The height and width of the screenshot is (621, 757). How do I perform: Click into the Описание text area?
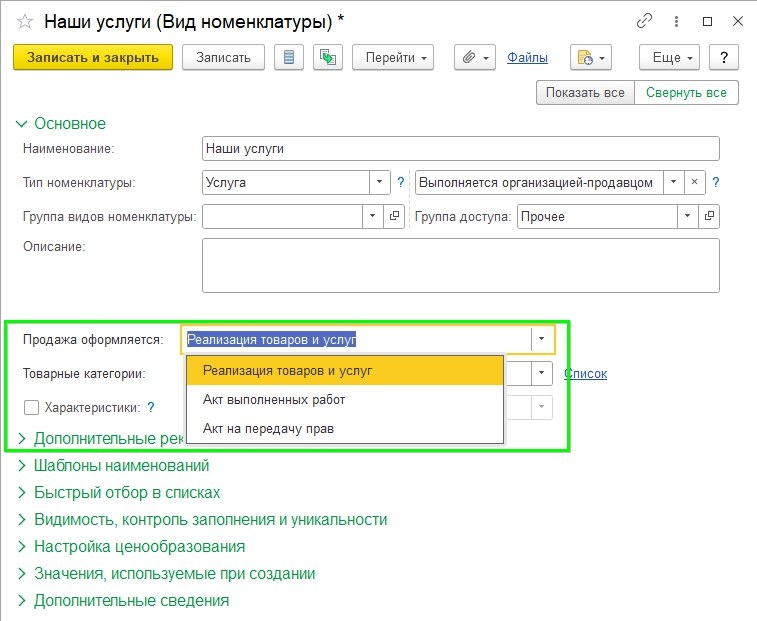(461, 265)
